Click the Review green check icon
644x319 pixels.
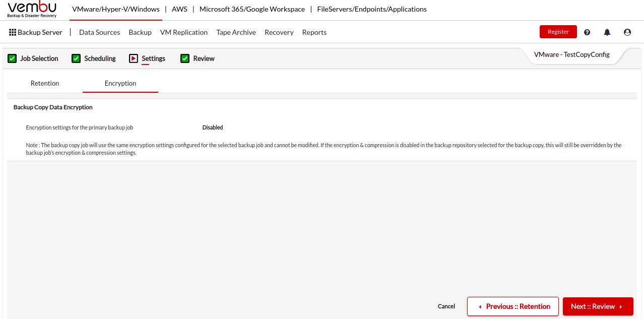click(x=185, y=58)
